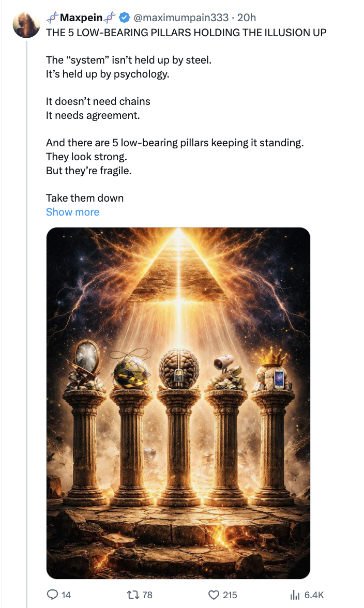Click the reply count 14
Screen dimensions: 364x608
(66, 595)
